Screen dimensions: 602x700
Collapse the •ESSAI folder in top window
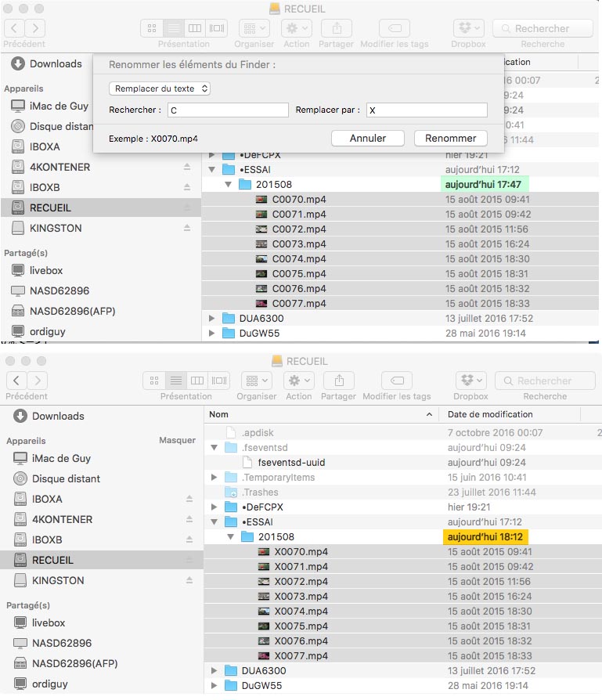coord(212,170)
